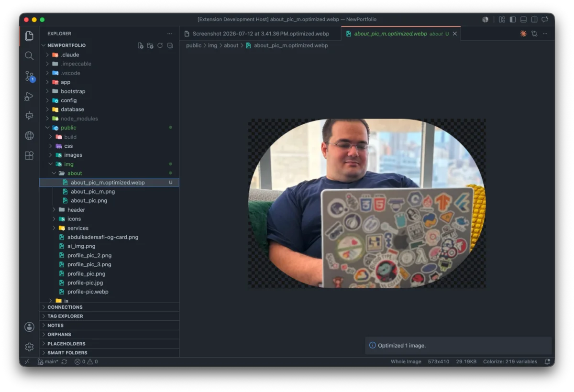Click the image preview in editor
This screenshot has height=392, width=574.
click(367, 203)
